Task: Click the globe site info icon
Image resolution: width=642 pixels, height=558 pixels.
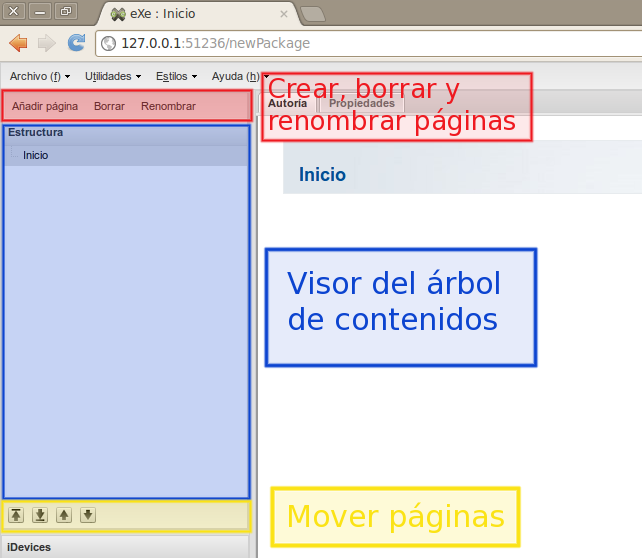Action: (109, 44)
